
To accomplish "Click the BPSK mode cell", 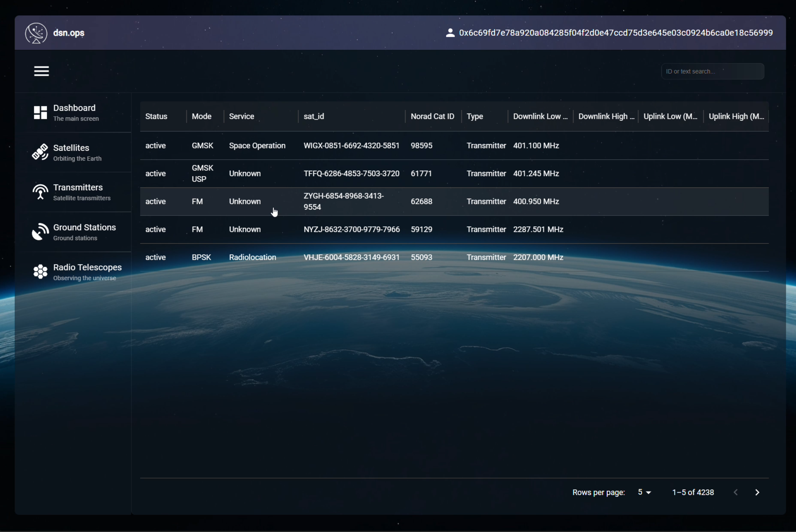I will [x=201, y=257].
